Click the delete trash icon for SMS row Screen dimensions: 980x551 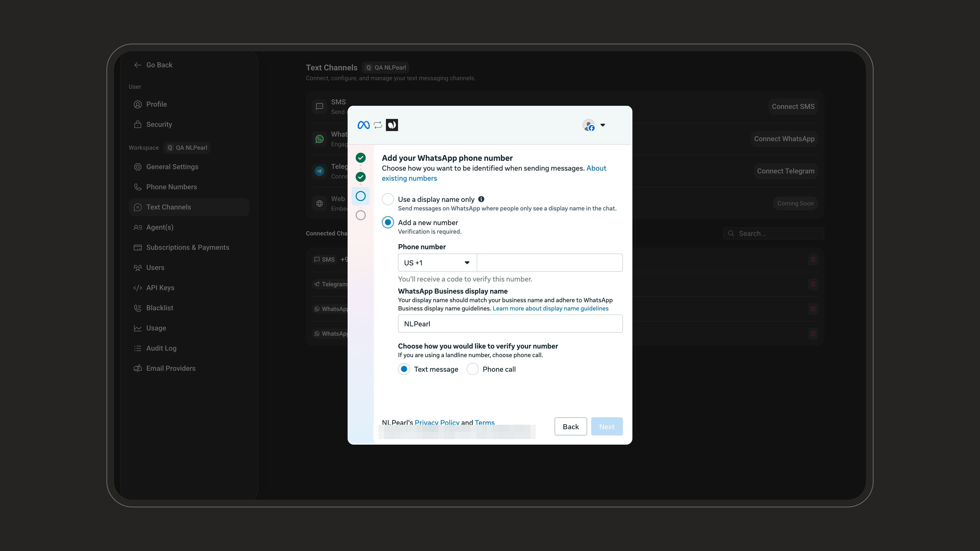click(x=813, y=259)
